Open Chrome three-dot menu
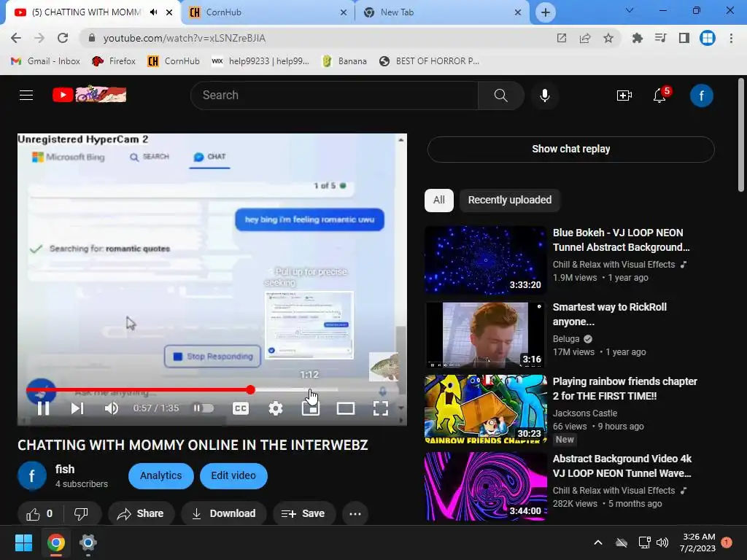747x560 pixels. tap(731, 38)
